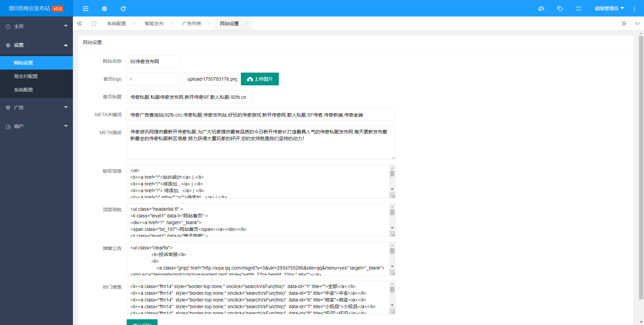644x325 pixels.
Task: Switch to the 智能发布 tab
Action: 154,24
